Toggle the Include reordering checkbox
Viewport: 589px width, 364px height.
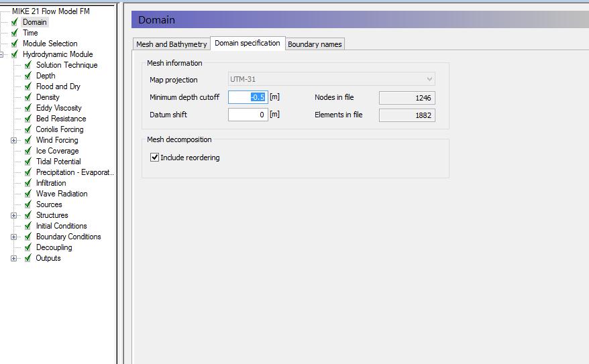154,158
